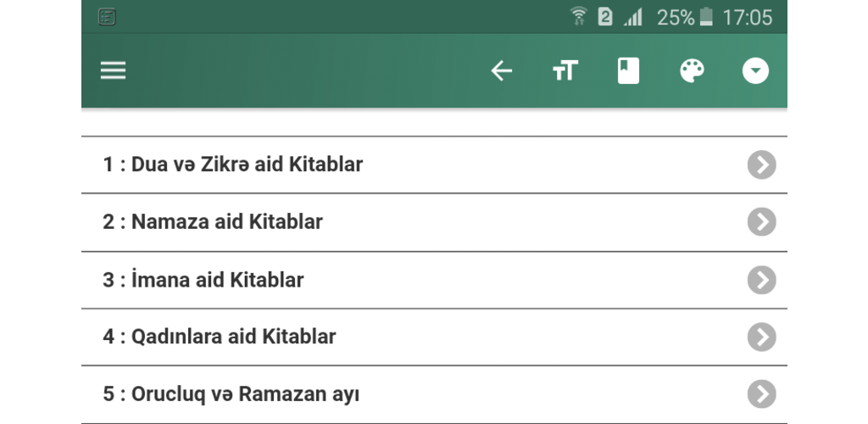Viewport: 868px width, 424px height.
Task: Select '1 : Dua və Zikrə aid Kitablar'
Action: (x=434, y=165)
